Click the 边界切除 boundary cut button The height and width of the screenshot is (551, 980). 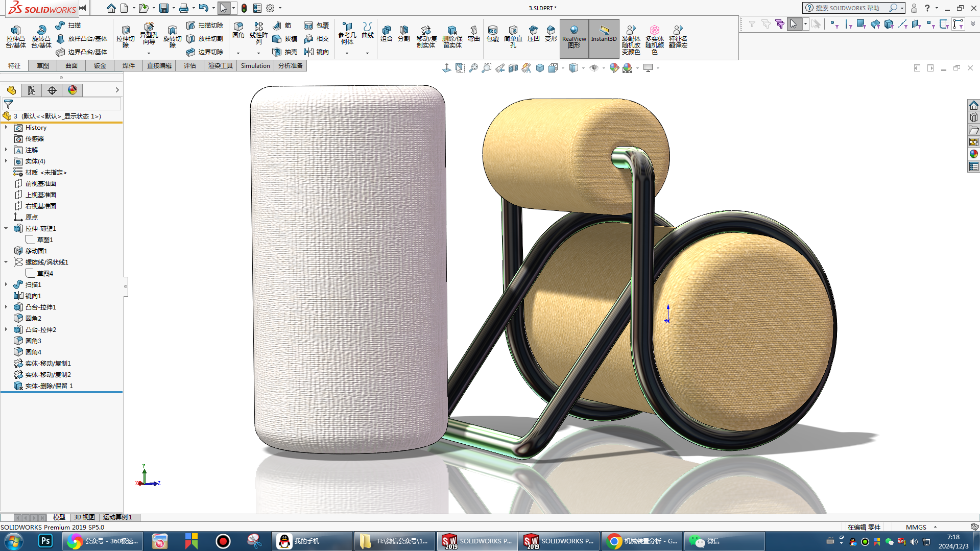[x=205, y=52]
